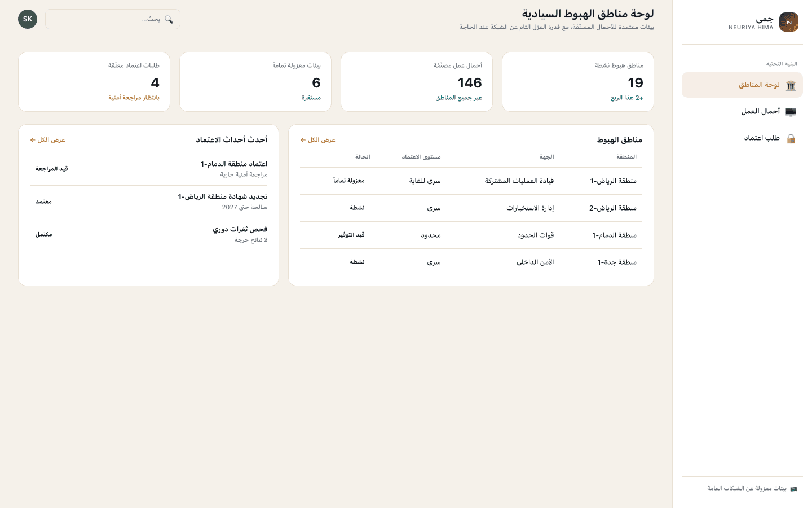Viewport: 812px width, 508px height.
Task: Click the مكتمل event status
Action: [43, 234]
